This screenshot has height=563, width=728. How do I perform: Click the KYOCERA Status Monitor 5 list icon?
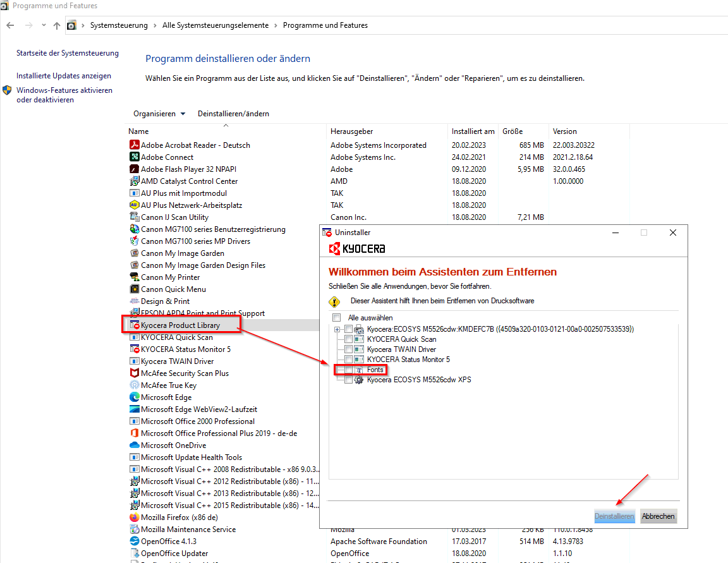[134, 349]
